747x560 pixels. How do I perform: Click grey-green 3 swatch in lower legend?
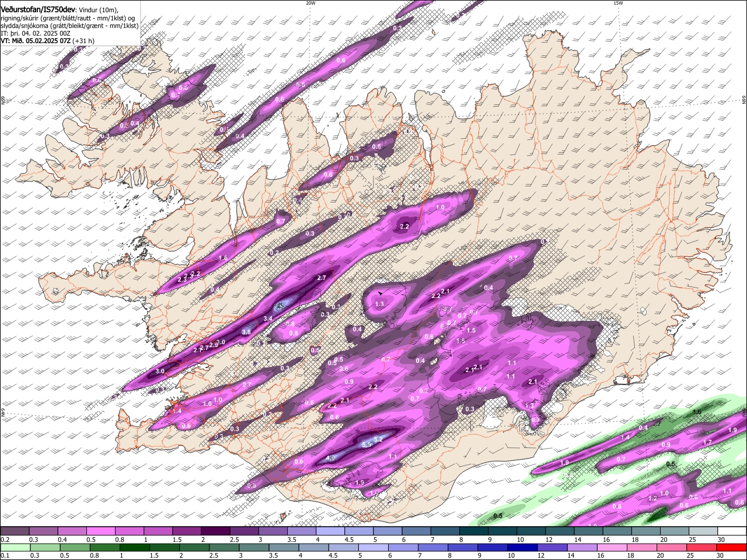[x=254, y=547]
